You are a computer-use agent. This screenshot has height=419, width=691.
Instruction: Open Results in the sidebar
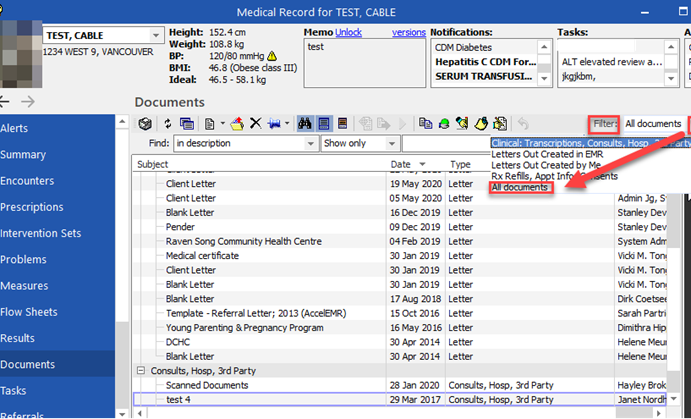click(57, 338)
